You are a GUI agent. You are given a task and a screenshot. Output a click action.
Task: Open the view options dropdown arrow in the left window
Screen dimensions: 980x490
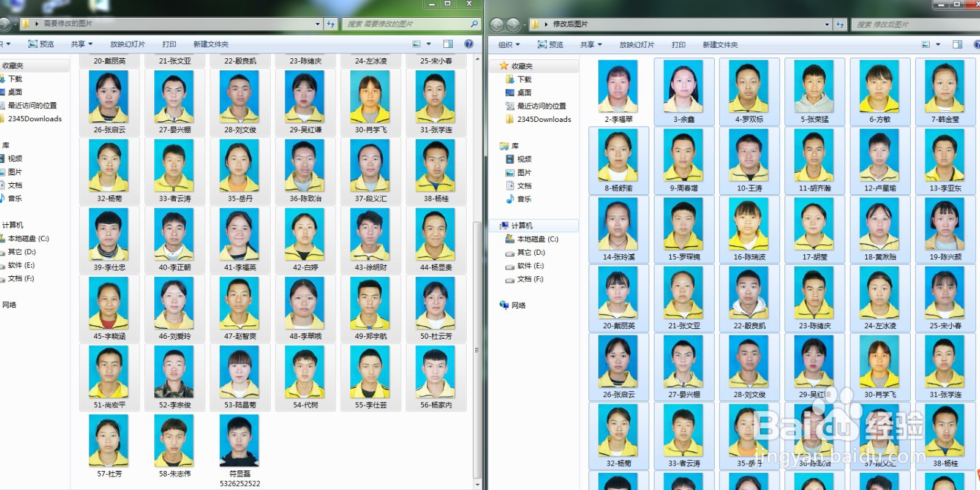point(429,44)
